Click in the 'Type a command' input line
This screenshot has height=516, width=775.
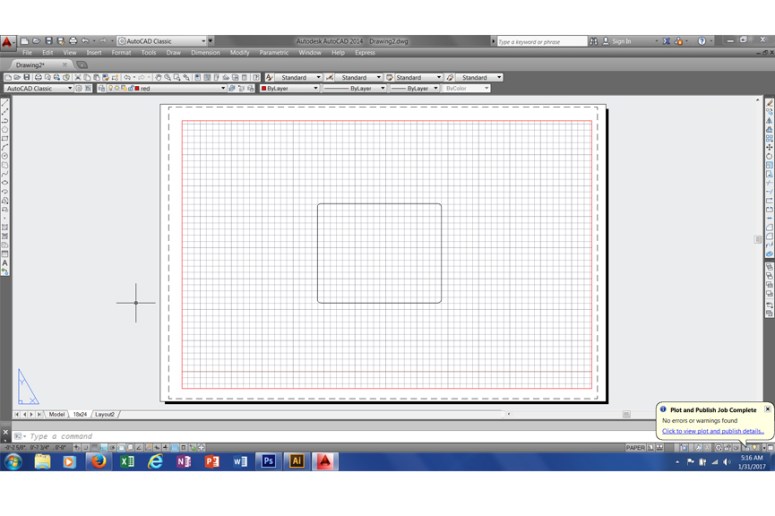pos(341,436)
